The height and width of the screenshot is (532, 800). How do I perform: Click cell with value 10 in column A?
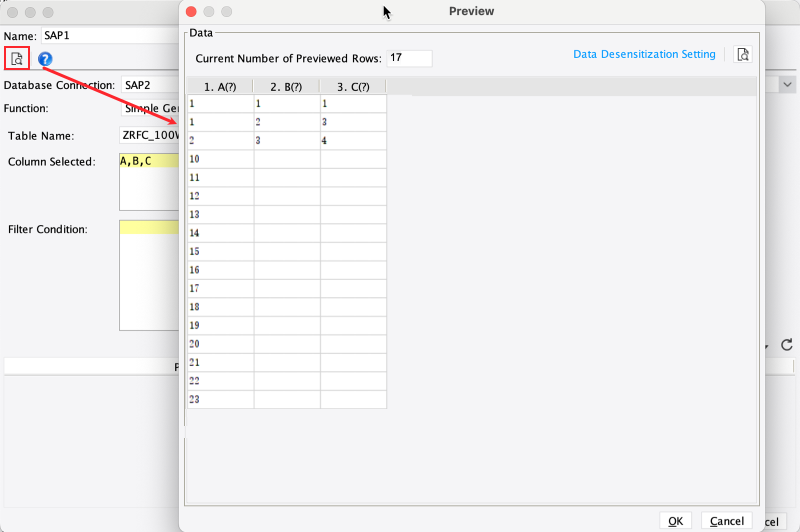click(220, 159)
